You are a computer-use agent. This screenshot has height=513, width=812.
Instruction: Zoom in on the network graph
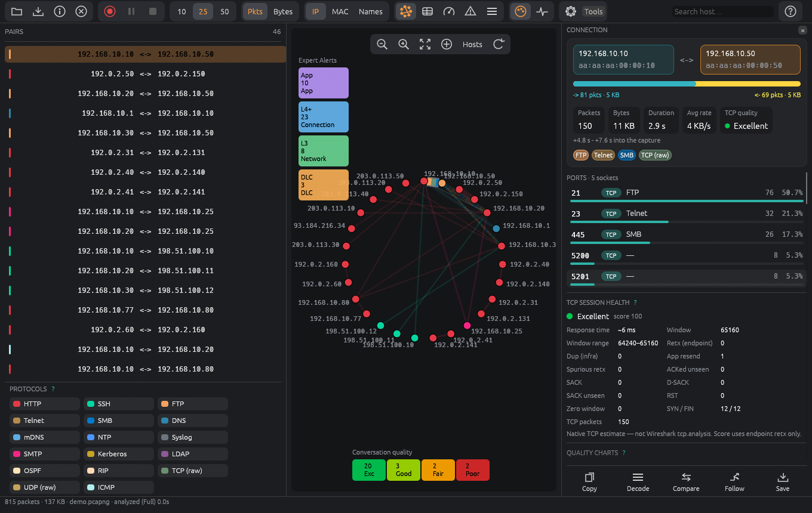[404, 44]
